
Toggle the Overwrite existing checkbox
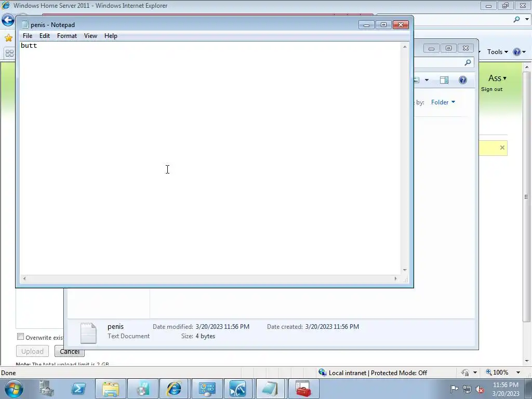(21, 337)
